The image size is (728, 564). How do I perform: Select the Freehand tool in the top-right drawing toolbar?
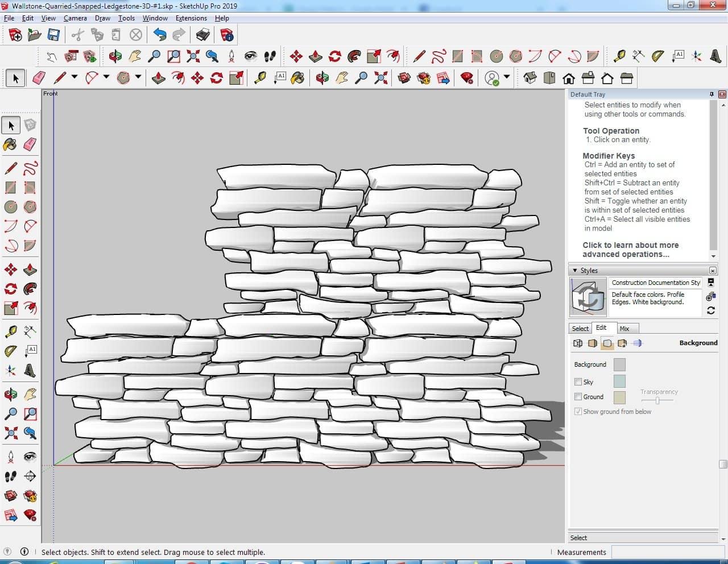pyautogui.click(x=439, y=56)
